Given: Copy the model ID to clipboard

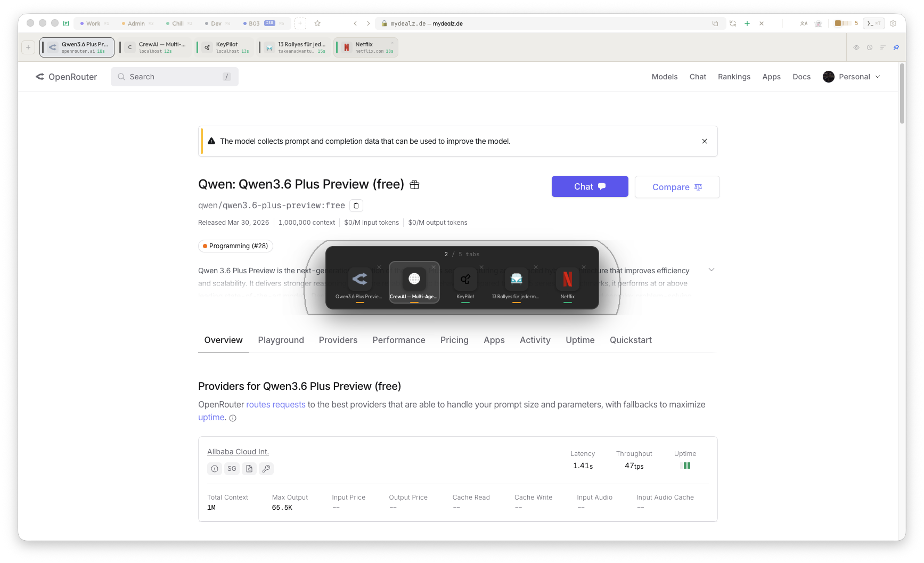Looking at the screenshot, I should [356, 205].
